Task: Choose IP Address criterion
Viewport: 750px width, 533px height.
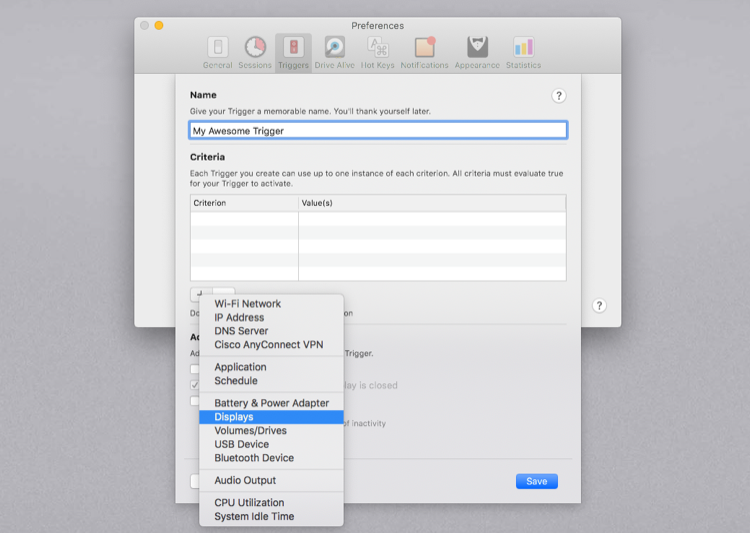Action: point(271,318)
